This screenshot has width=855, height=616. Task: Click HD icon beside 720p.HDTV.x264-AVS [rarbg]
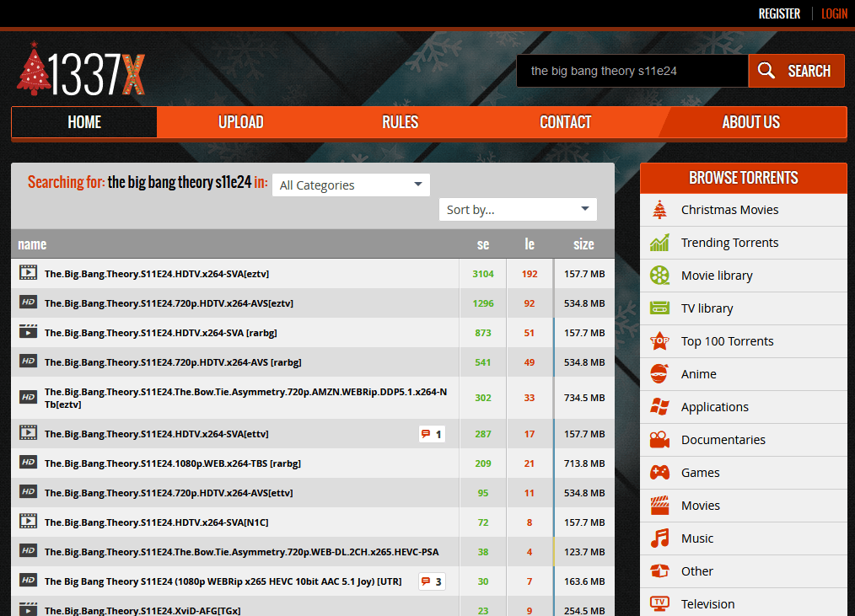[x=29, y=361]
